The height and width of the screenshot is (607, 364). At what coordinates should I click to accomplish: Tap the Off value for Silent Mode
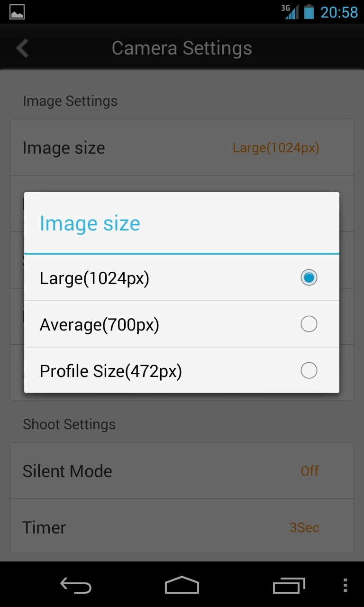tap(309, 471)
